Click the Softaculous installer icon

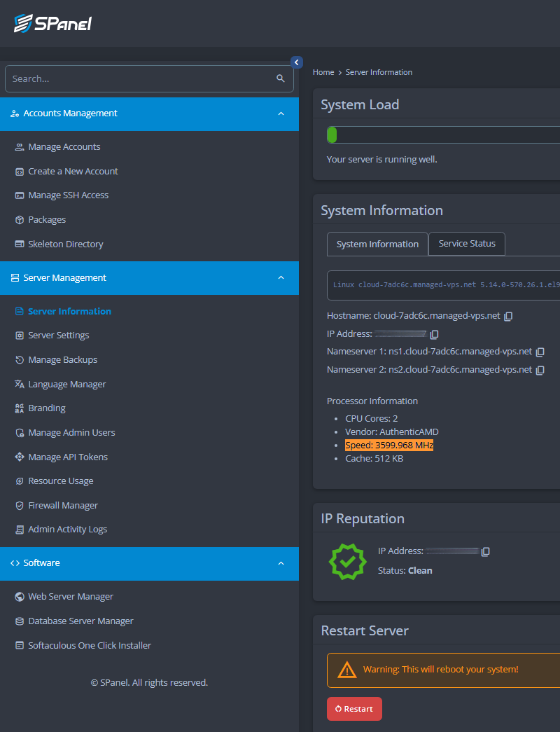pyautogui.click(x=20, y=646)
